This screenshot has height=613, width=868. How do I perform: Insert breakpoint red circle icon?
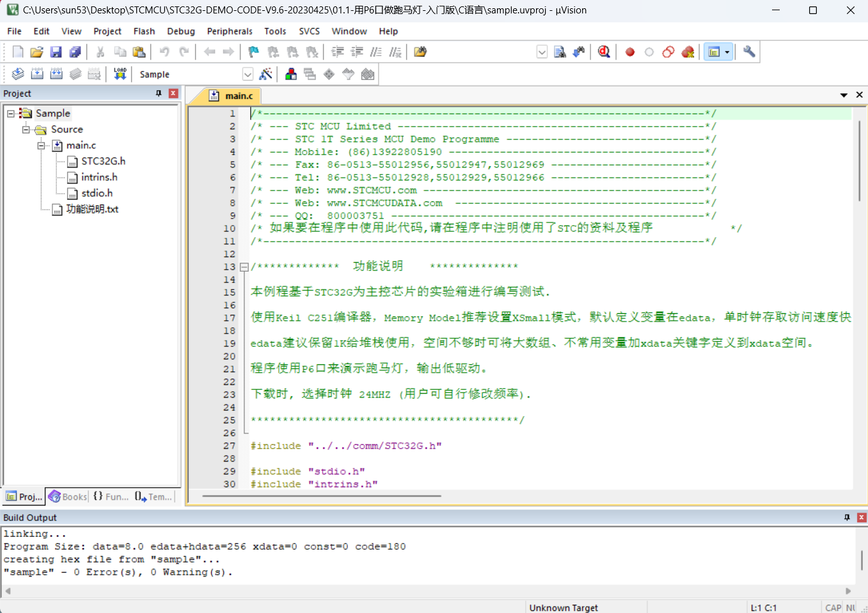click(x=630, y=52)
